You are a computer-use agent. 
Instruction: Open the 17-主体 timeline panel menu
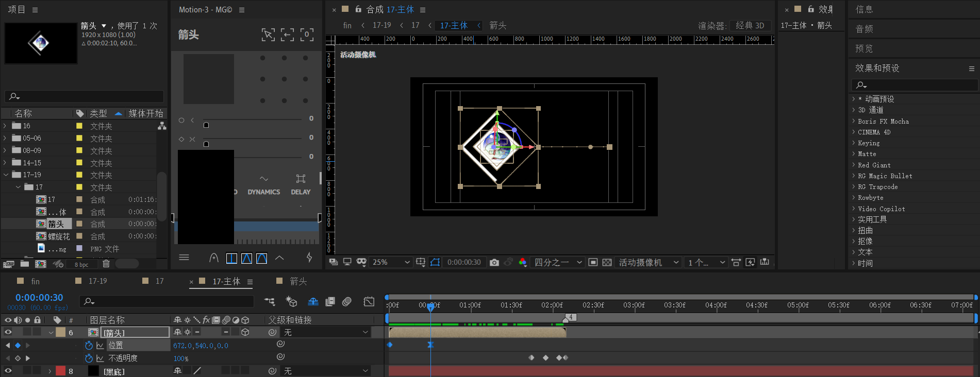[250, 282]
